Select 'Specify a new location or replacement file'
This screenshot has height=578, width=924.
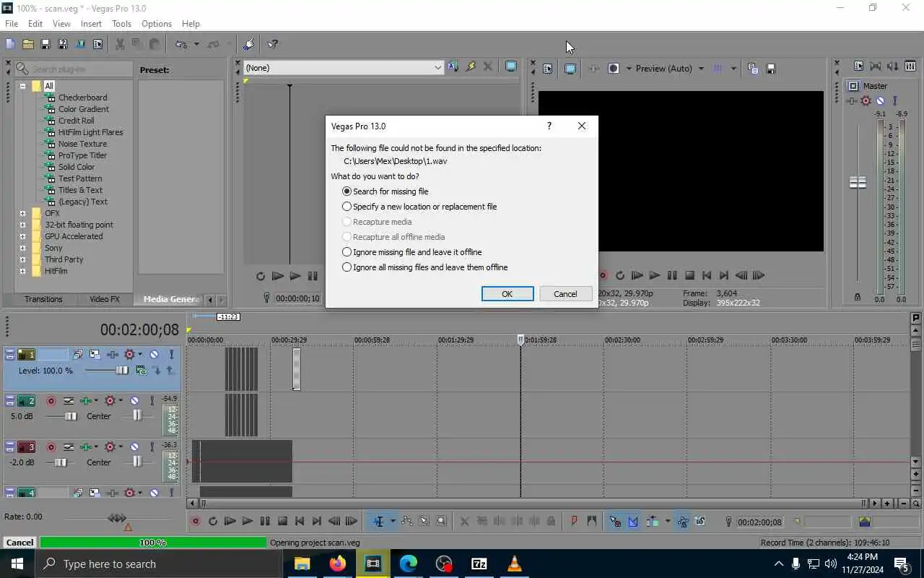coord(419,207)
